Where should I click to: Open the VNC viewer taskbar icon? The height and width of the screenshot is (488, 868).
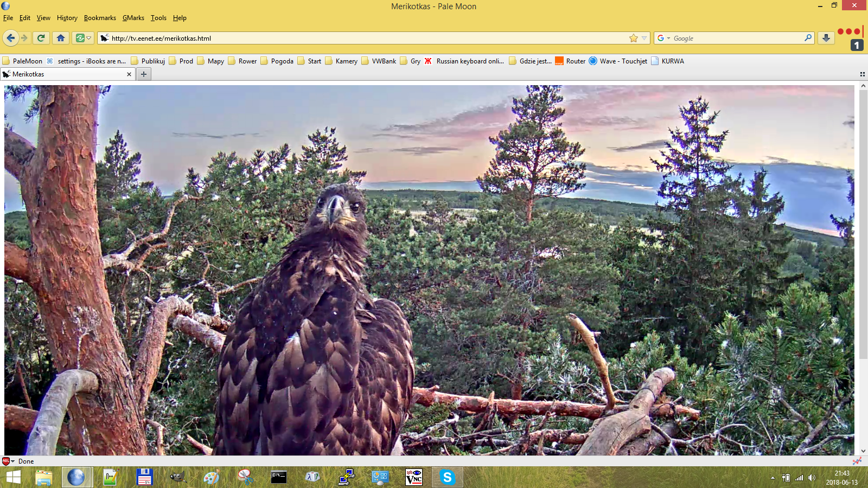[x=414, y=477]
